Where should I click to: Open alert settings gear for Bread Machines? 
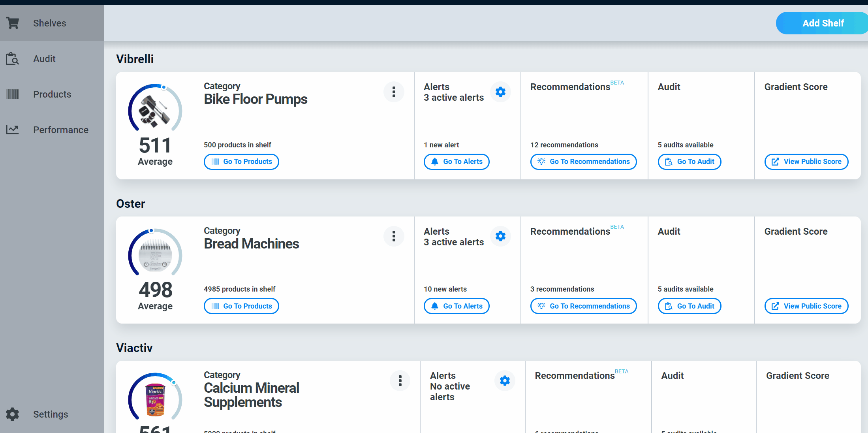[x=500, y=236]
